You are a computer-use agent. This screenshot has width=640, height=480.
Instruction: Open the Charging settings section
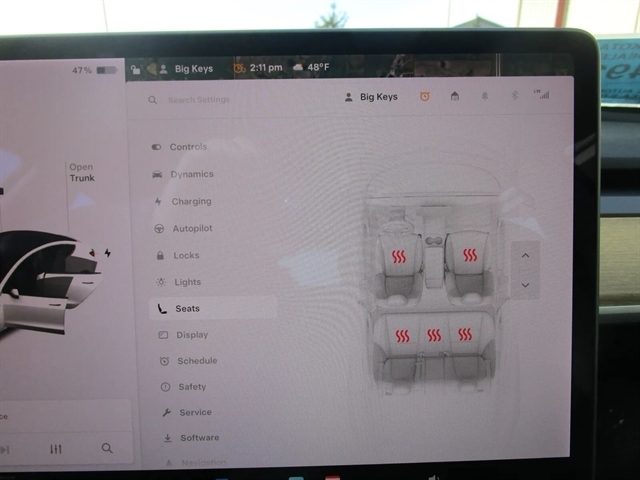pyautogui.click(x=190, y=201)
